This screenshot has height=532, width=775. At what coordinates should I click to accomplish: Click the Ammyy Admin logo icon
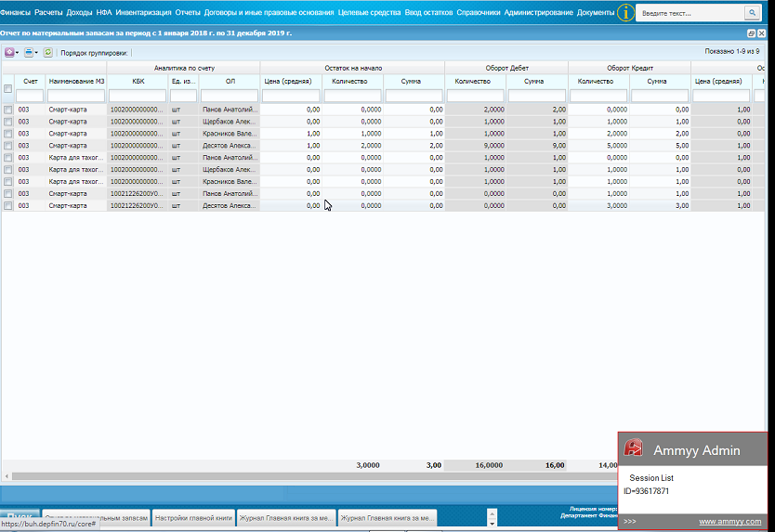click(x=633, y=448)
